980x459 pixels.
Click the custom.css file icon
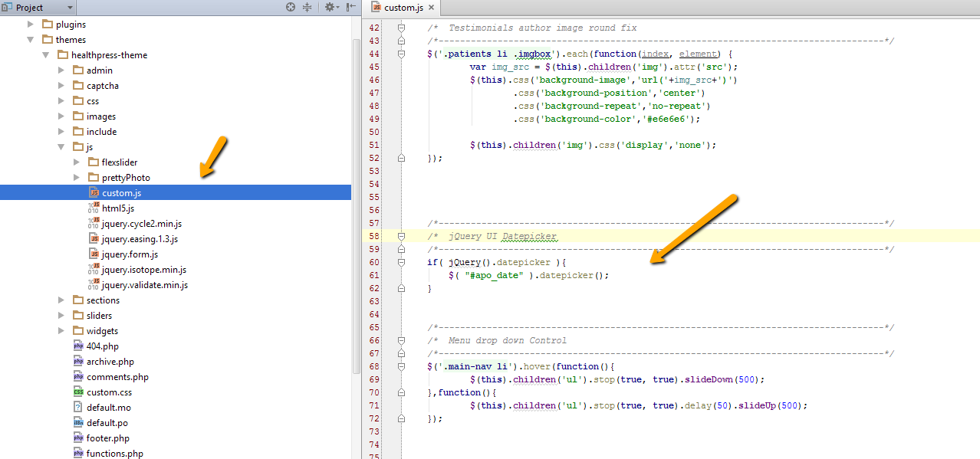[x=78, y=392]
